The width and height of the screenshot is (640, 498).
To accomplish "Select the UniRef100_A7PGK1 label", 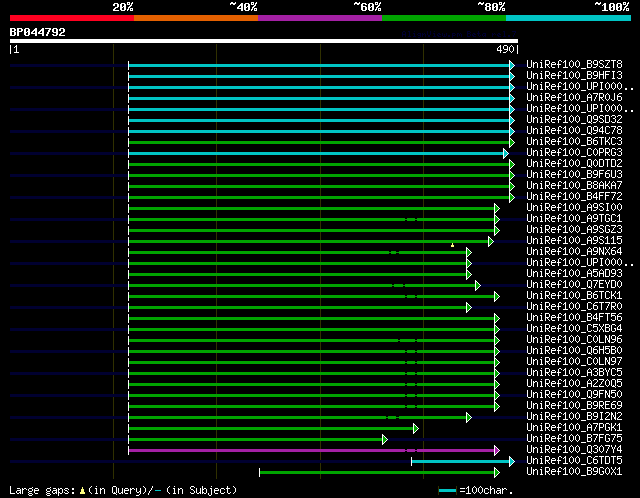I will pos(574,428).
